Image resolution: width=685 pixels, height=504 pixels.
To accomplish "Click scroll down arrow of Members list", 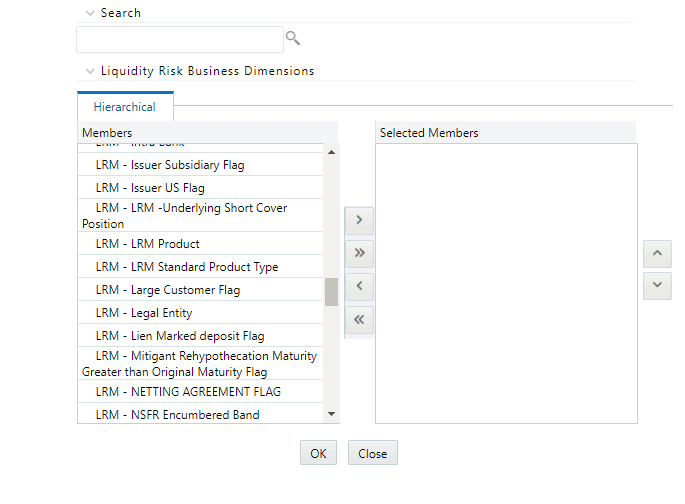I will (x=331, y=414).
